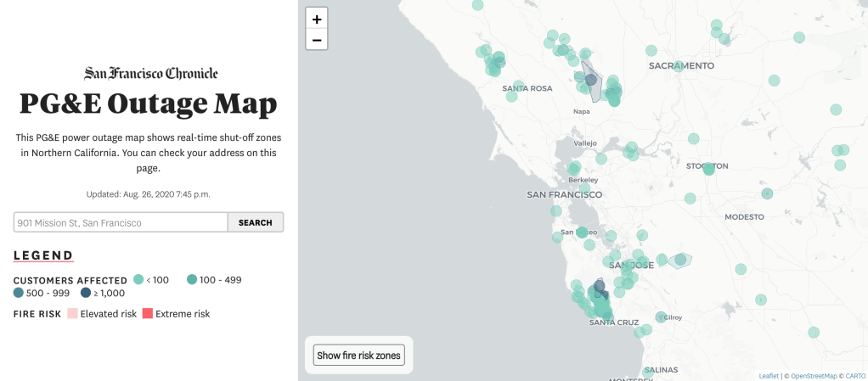868x381 pixels.
Task: Click the Extreme risk legend swatch
Action: click(x=147, y=313)
